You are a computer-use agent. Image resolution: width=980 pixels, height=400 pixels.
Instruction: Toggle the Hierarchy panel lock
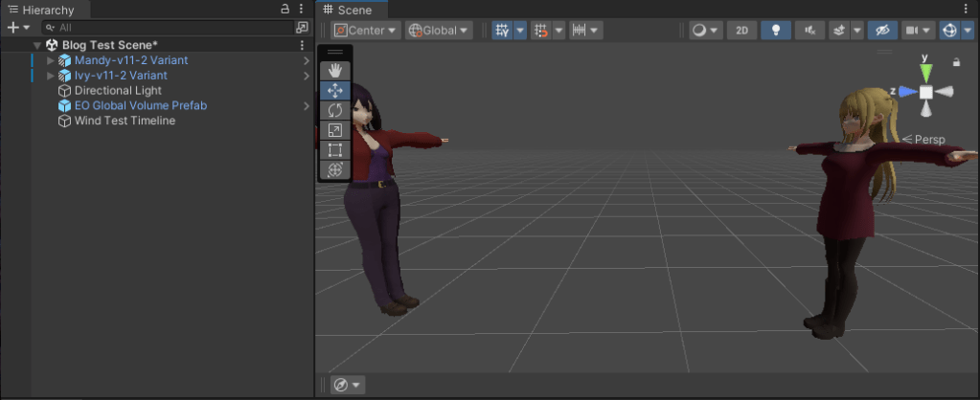(285, 9)
